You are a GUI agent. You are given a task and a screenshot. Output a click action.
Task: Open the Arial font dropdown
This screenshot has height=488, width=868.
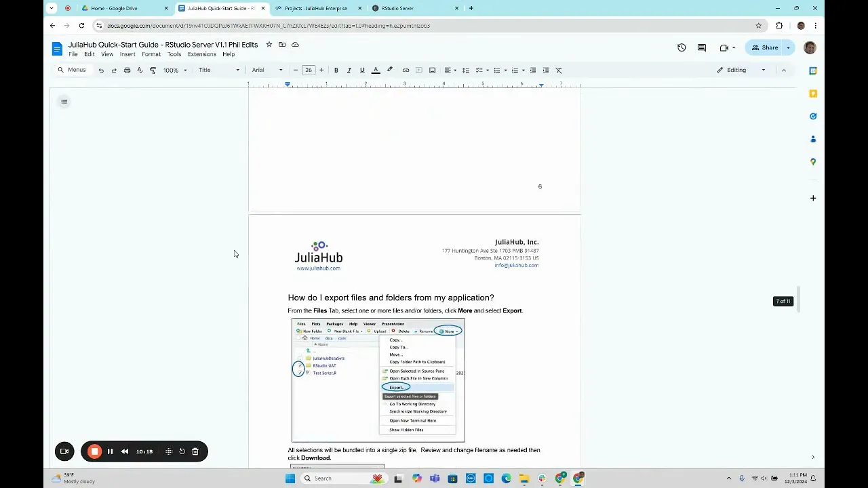click(x=267, y=70)
